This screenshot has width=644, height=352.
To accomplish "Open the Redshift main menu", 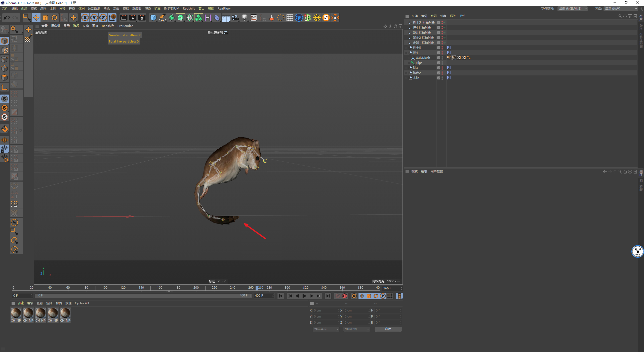I will point(188,9).
